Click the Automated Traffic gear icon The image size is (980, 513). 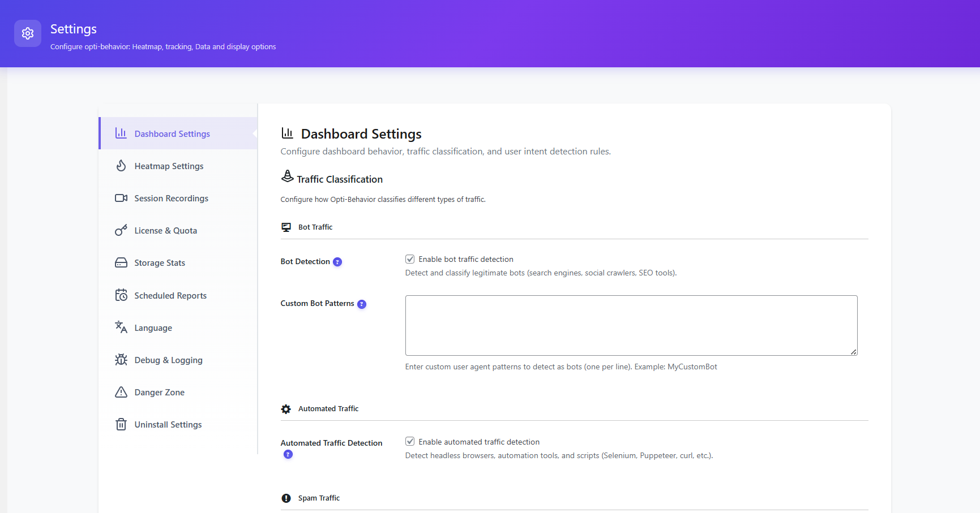tap(286, 408)
